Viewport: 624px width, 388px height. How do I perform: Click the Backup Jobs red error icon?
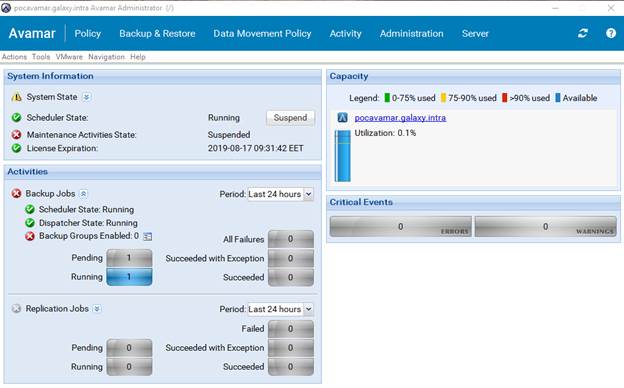(16, 193)
